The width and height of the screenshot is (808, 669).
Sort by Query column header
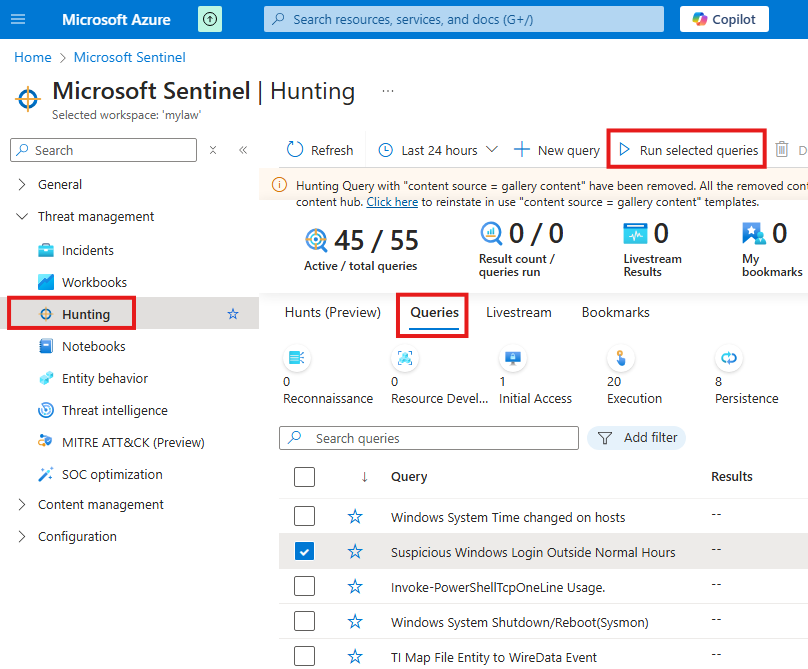tap(409, 477)
